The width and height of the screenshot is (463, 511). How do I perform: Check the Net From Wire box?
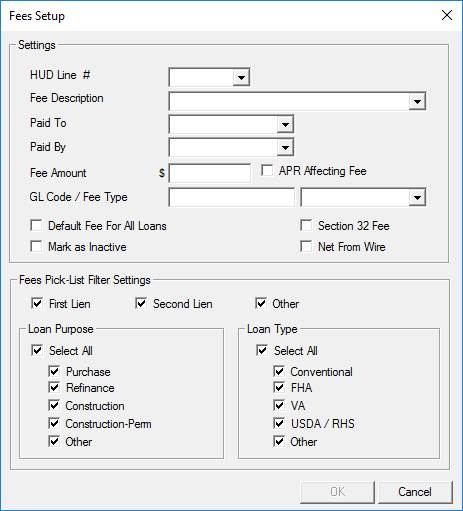pos(306,247)
